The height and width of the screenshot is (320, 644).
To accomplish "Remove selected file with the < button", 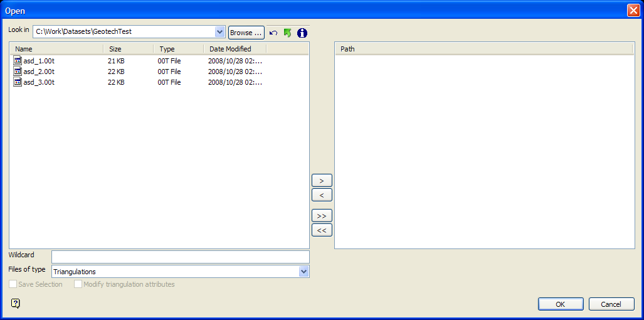I will click(322, 195).
